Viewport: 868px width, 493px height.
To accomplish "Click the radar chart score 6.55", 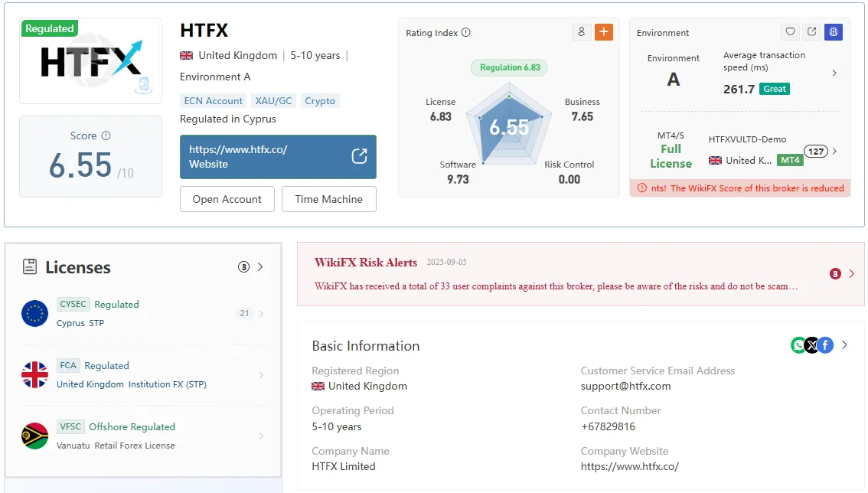I will pyautogui.click(x=509, y=127).
